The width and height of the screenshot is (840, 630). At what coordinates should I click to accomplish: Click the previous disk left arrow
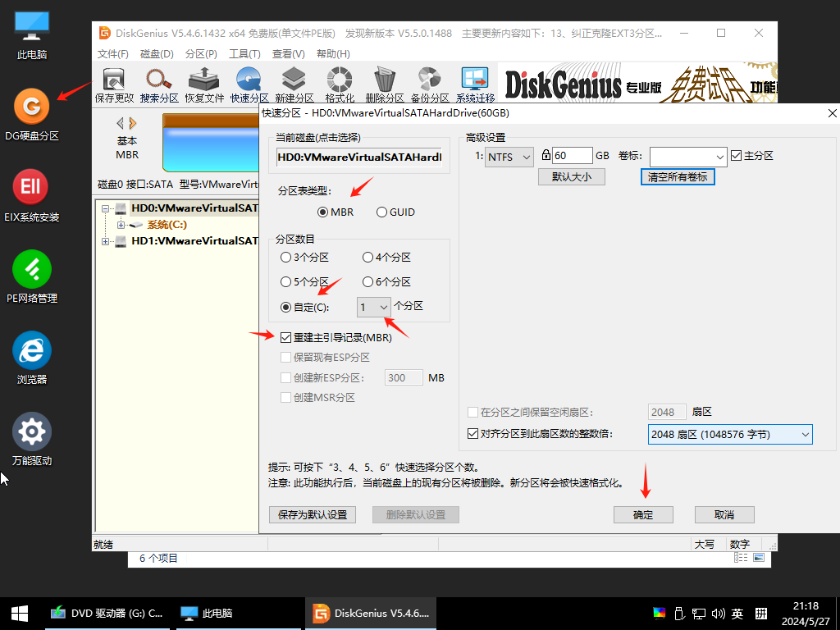tap(120, 123)
